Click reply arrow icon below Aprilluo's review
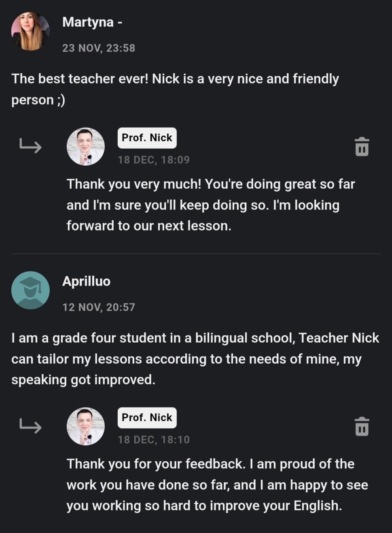Image resolution: width=392 pixels, height=533 pixels. [30, 425]
